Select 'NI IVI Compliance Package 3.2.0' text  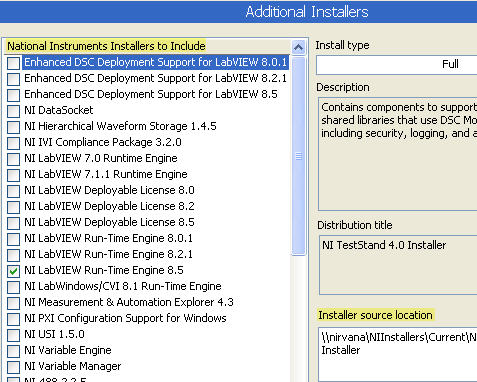point(103,142)
